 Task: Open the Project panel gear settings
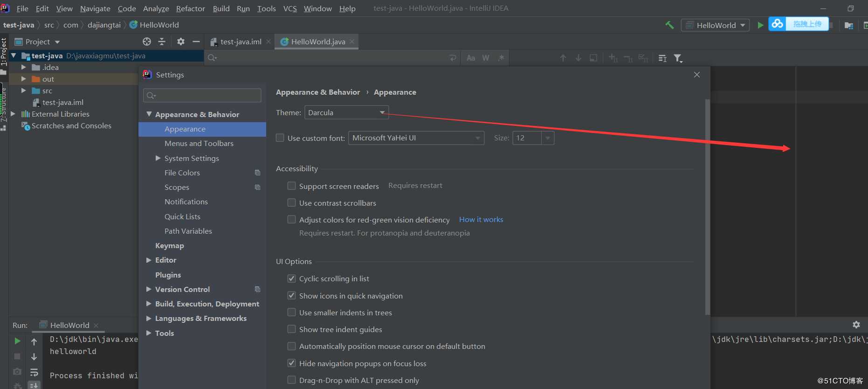point(181,42)
